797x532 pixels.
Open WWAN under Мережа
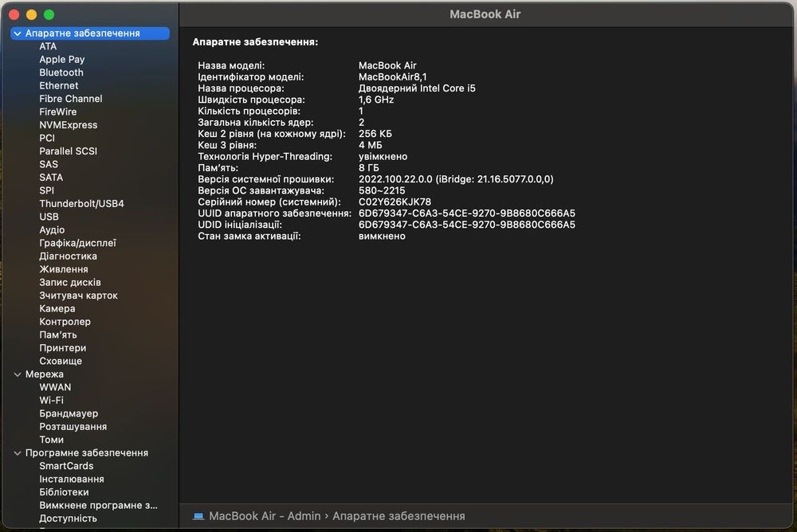click(56, 387)
